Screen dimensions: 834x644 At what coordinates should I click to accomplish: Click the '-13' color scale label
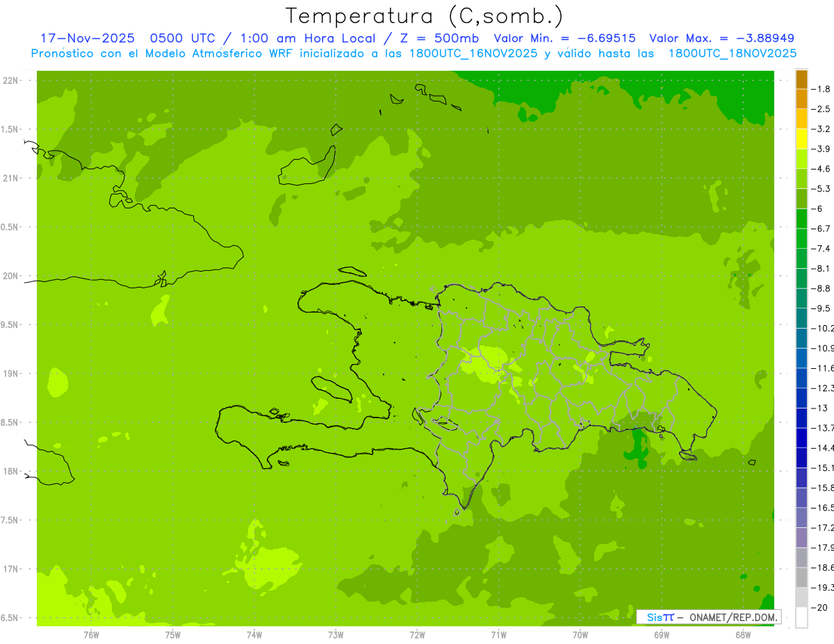coord(820,408)
